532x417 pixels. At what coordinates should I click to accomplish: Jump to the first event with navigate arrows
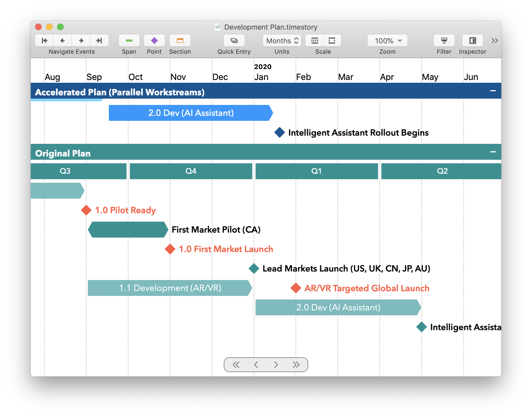pyautogui.click(x=44, y=40)
